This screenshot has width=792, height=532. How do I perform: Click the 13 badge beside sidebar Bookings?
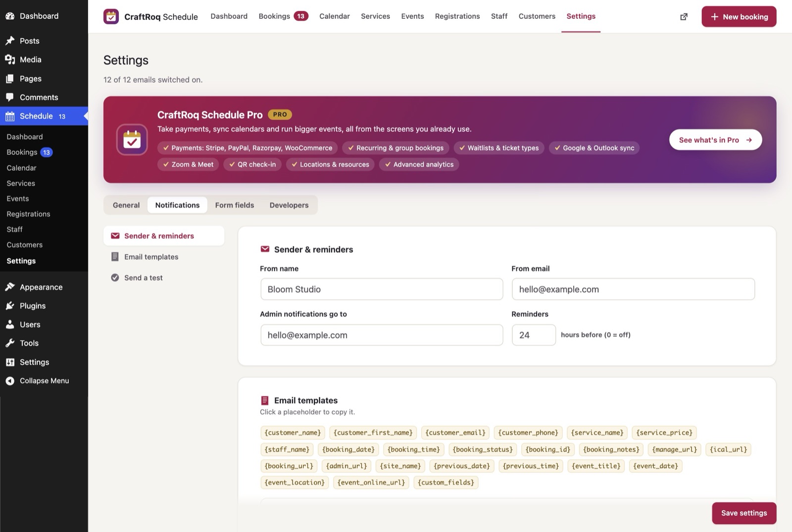point(47,152)
